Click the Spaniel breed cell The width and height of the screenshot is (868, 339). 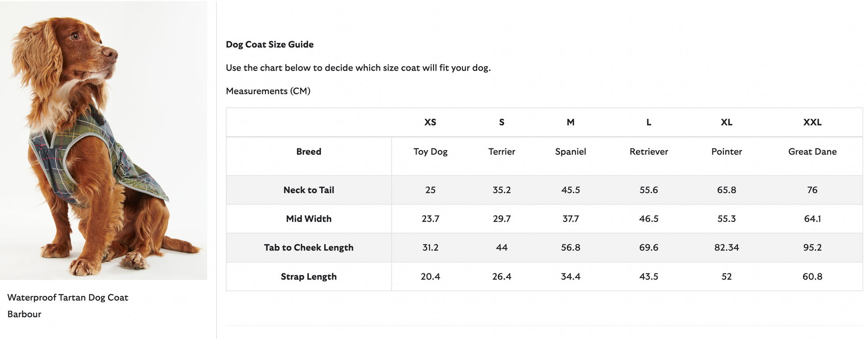(570, 151)
